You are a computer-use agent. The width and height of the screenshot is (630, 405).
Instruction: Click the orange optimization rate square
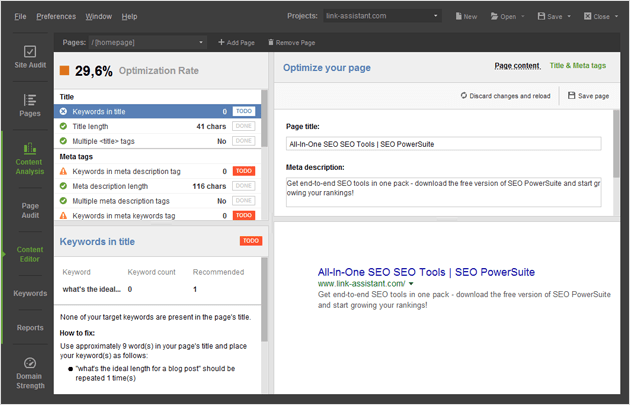[x=64, y=71]
